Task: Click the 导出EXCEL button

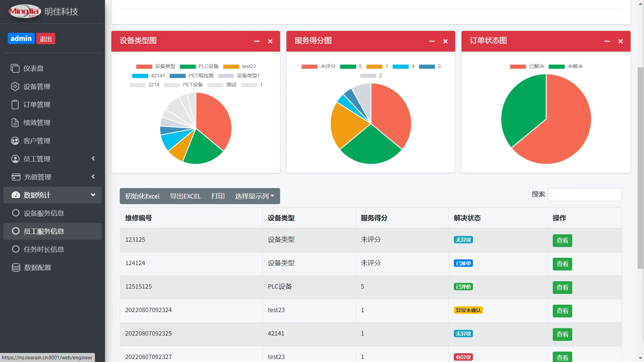Action: 185,196
